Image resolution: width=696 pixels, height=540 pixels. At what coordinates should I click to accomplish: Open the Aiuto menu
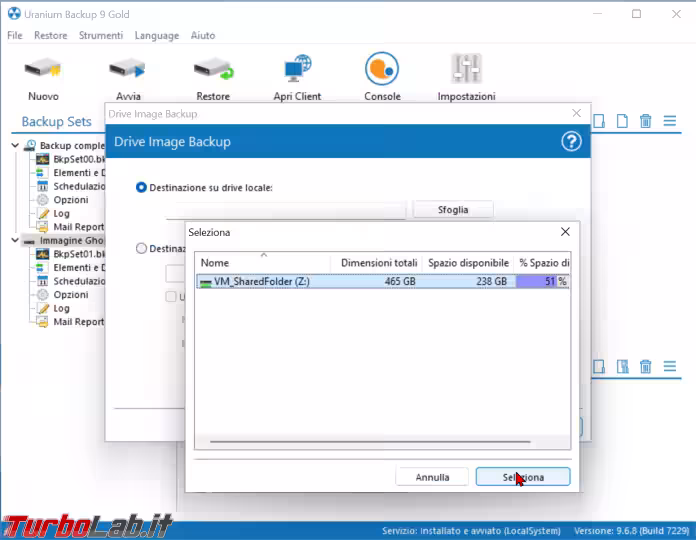[203, 35]
